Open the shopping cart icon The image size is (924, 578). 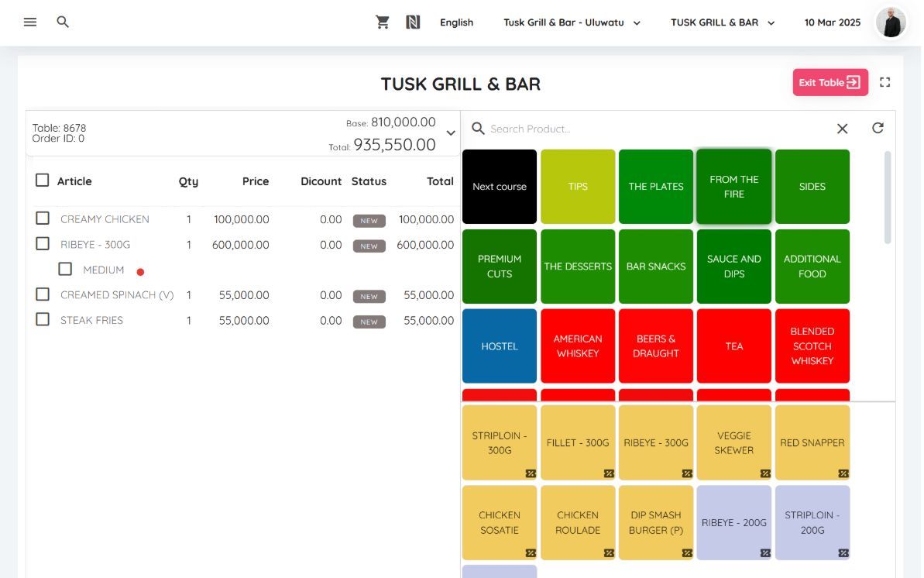coord(383,22)
